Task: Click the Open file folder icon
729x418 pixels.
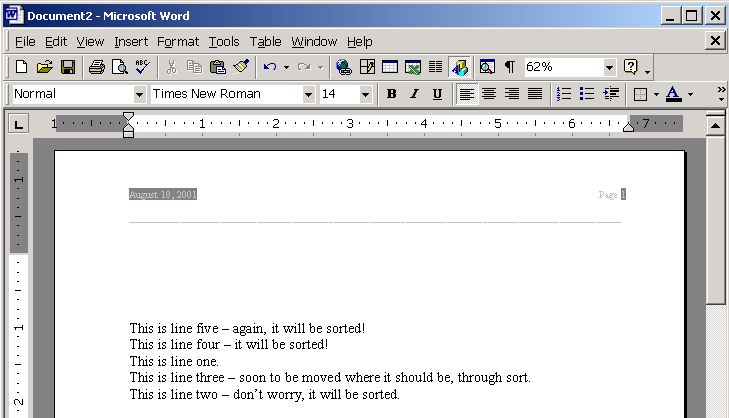Action: click(44, 67)
